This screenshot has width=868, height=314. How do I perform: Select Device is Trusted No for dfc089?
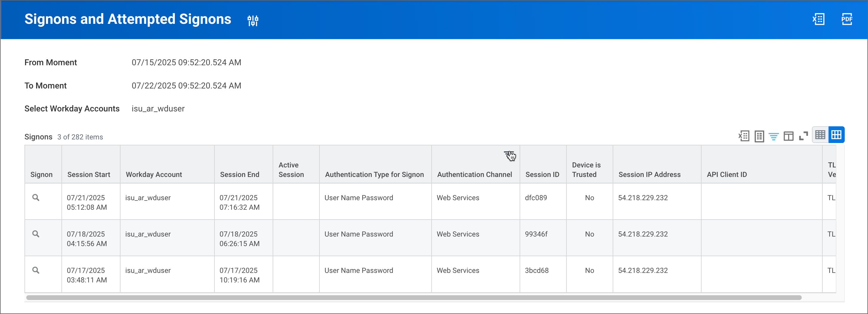click(x=589, y=198)
